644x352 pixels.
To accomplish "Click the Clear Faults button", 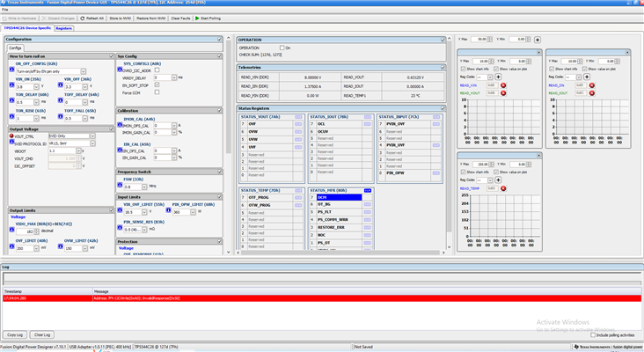I will tap(180, 18).
